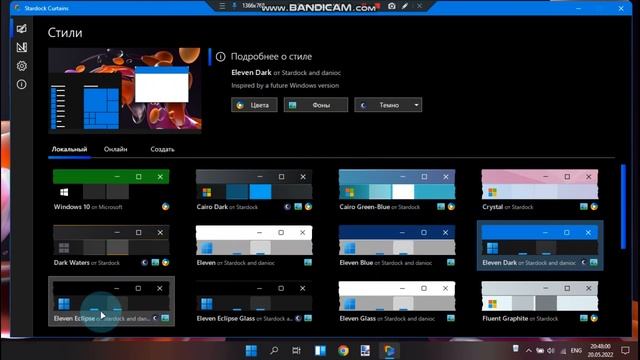The image size is (640, 360).
Task: Click the info icon next to Подробнее о стиле
Action: point(220,57)
